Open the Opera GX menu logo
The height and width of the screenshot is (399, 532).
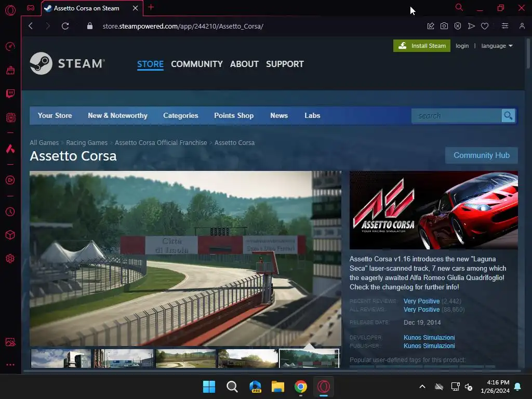(10, 10)
